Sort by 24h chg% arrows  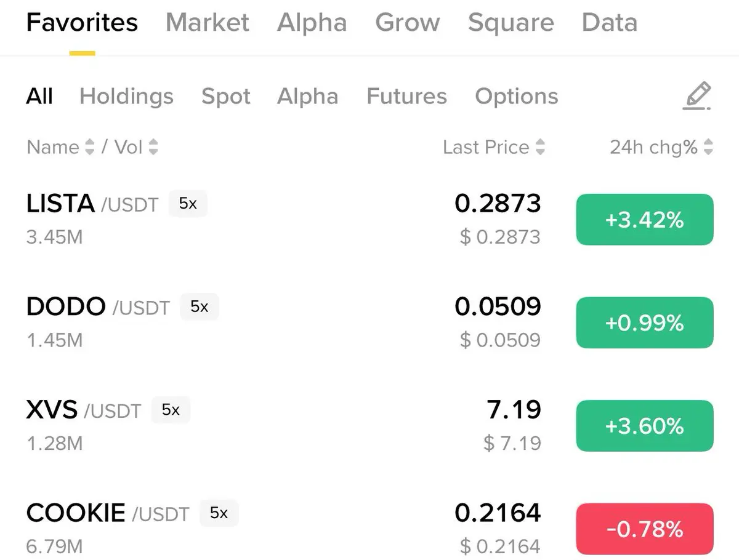click(708, 147)
